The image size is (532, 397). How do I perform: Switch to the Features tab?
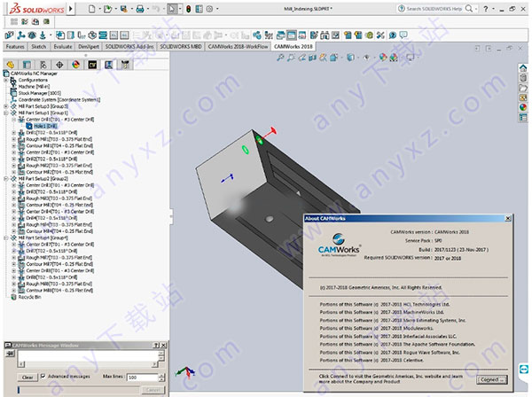point(15,47)
